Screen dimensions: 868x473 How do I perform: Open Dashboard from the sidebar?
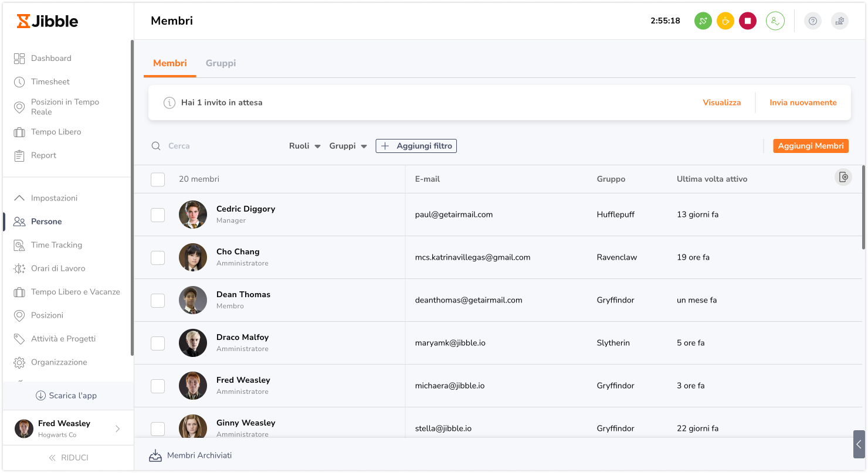tap(51, 58)
